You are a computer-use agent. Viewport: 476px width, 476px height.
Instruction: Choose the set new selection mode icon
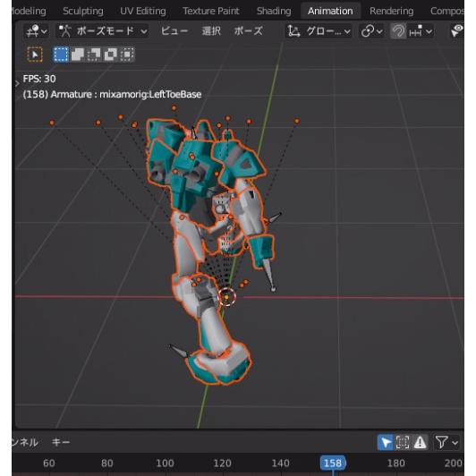tap(61, 55)
